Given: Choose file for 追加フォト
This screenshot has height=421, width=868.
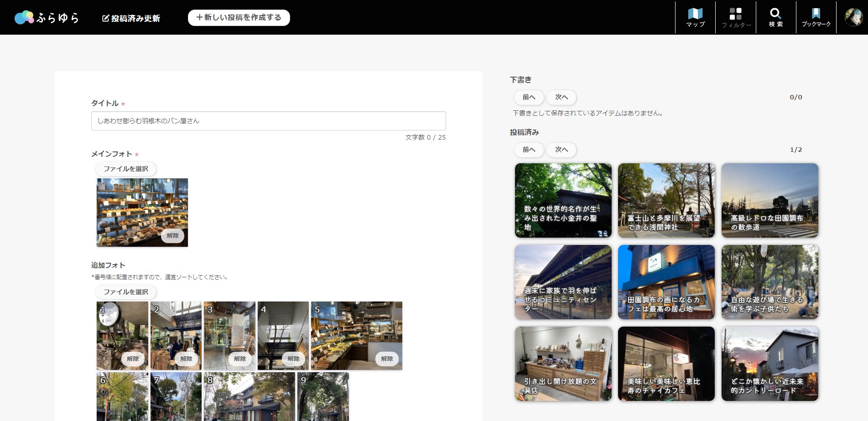Looking at the screenshot, I should coord(126,292).
